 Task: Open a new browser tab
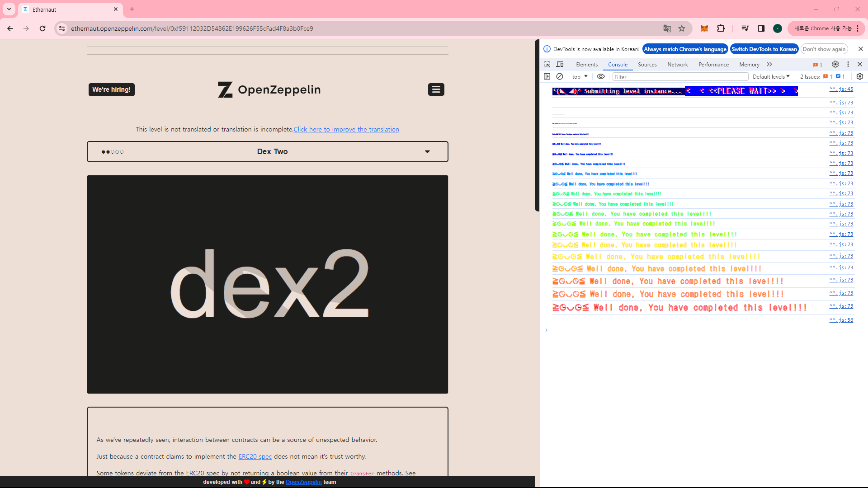coord(132,9)
